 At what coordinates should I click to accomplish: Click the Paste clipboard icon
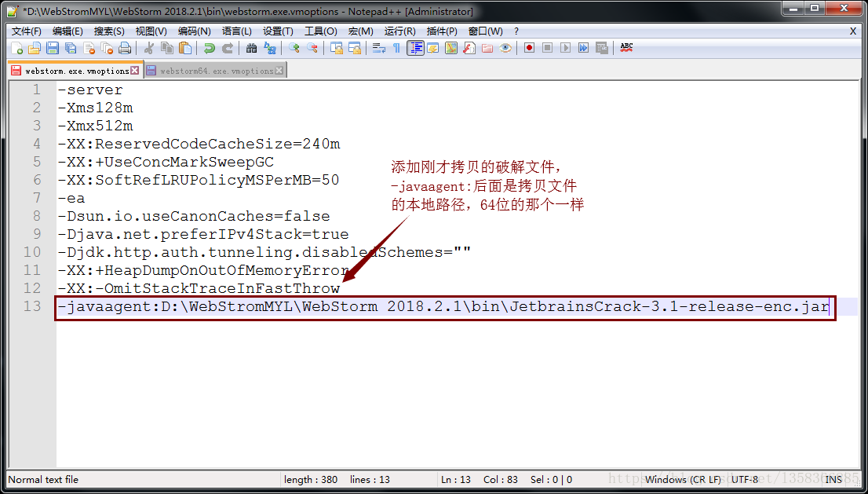185,48
